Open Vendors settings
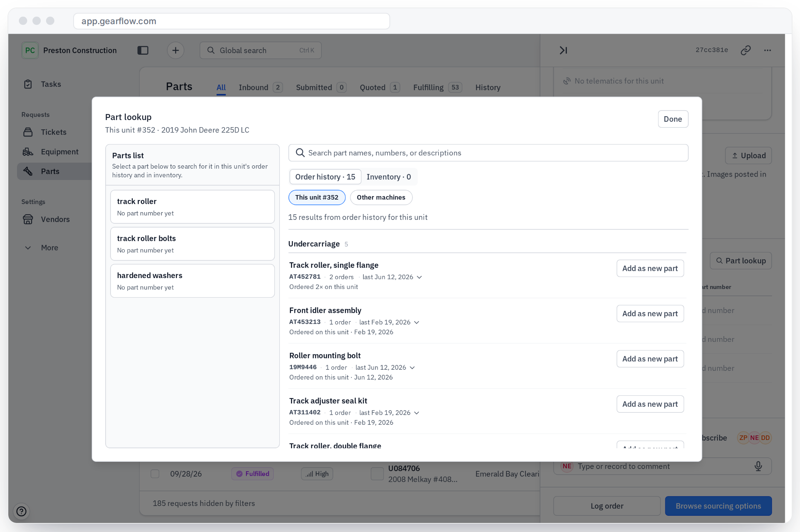Screen dimensions: 800x532 (x=55, y=219)
